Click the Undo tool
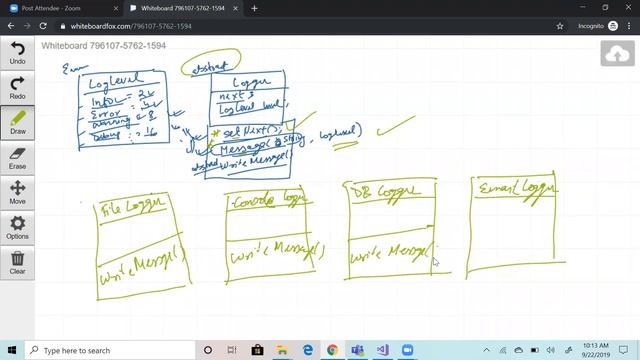The image size is (640, 360). pyautogui.click(x=17, y=53)
